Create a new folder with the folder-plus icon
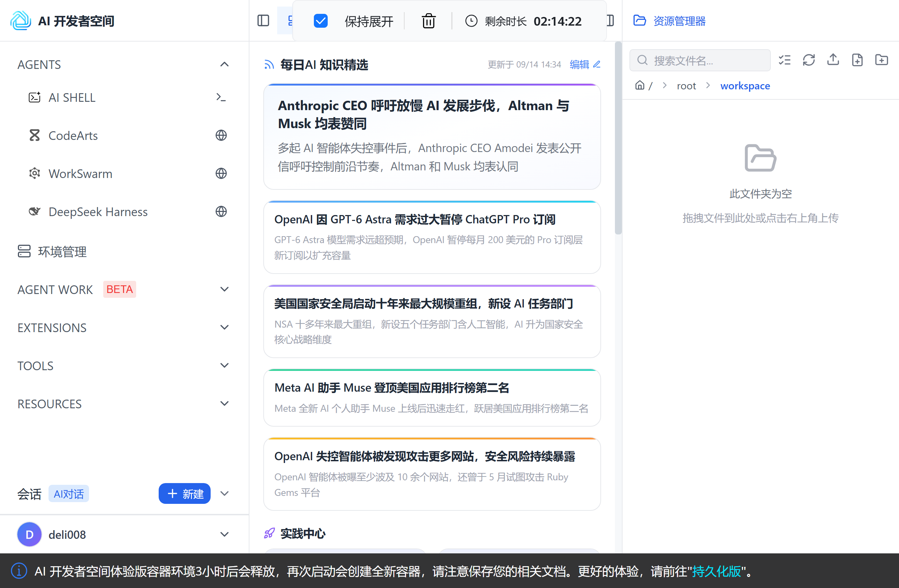 (882, 60)
